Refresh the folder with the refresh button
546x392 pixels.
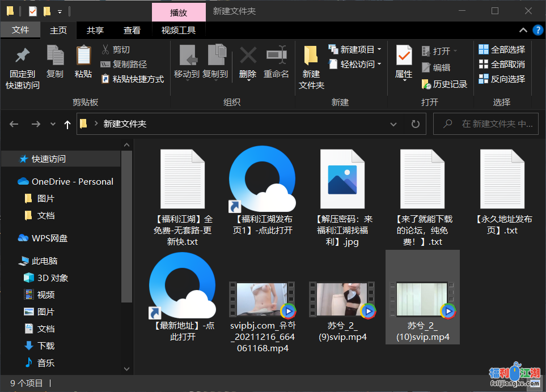coord(415,124)
